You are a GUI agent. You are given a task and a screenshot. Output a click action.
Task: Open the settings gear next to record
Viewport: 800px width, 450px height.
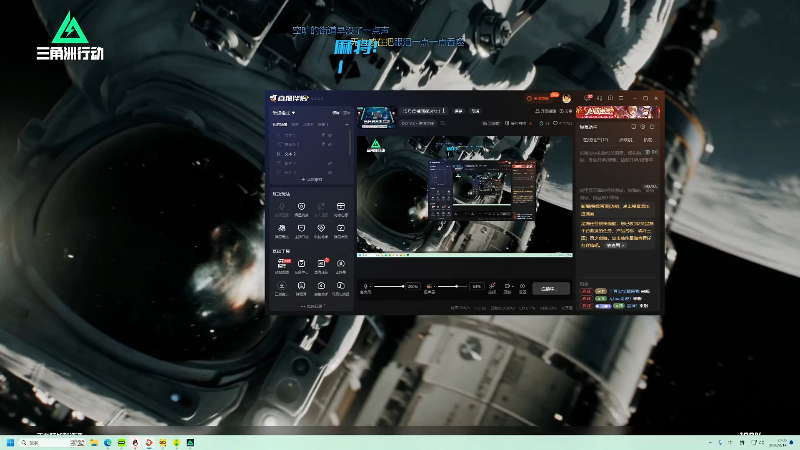(x=522, y=288)
